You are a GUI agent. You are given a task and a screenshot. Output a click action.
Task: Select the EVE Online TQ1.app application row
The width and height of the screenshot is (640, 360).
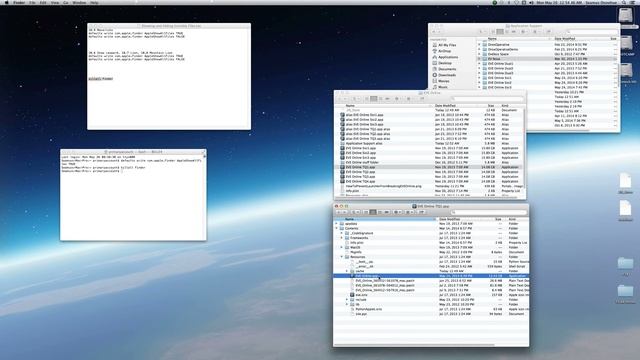pos(429,167)
